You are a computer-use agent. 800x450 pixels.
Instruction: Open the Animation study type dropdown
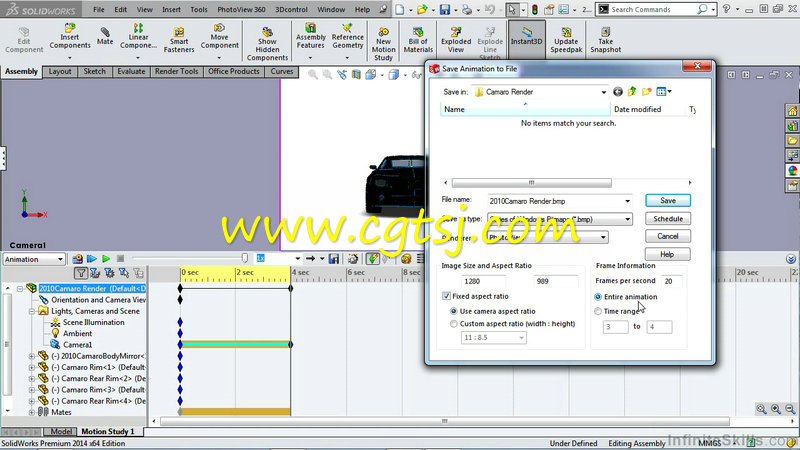[34, 259]
